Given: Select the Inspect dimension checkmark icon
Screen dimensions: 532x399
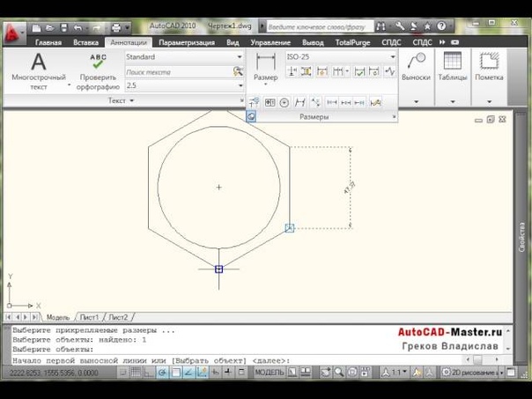Looking at the screenshot, I should (x=359, y=71).
